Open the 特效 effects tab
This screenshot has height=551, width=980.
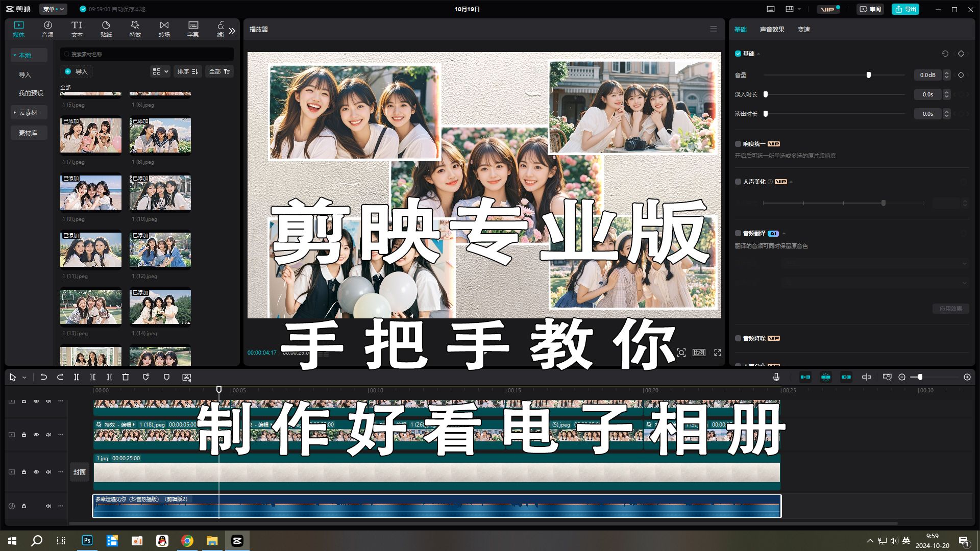(x=135, y=29)
